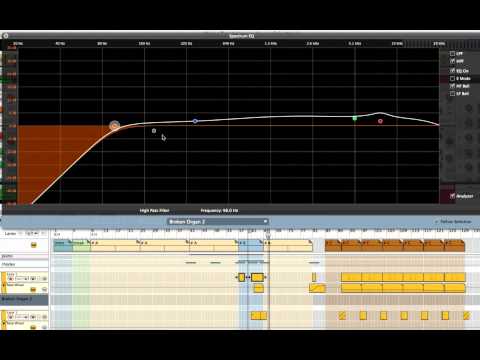Toggle the EQ On checkbox

click(x=452, y=71)
